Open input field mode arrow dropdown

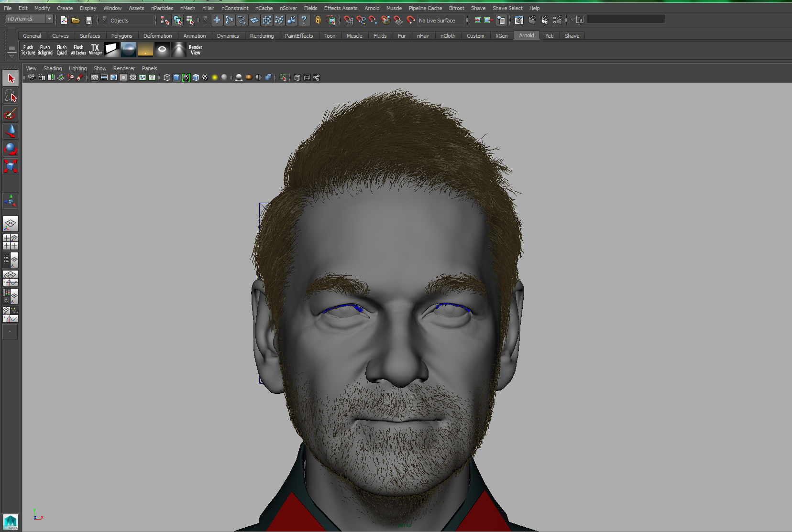tap(572, 20)
